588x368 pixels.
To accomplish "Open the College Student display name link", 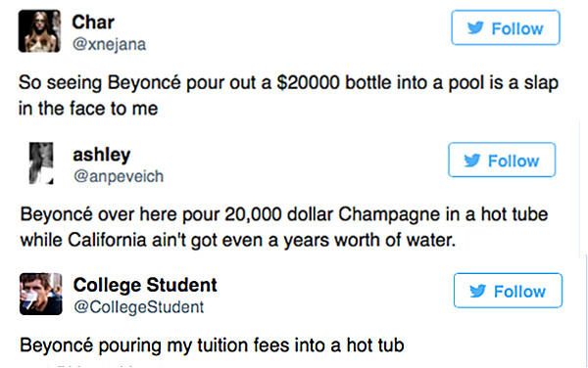I will point(145,285).
